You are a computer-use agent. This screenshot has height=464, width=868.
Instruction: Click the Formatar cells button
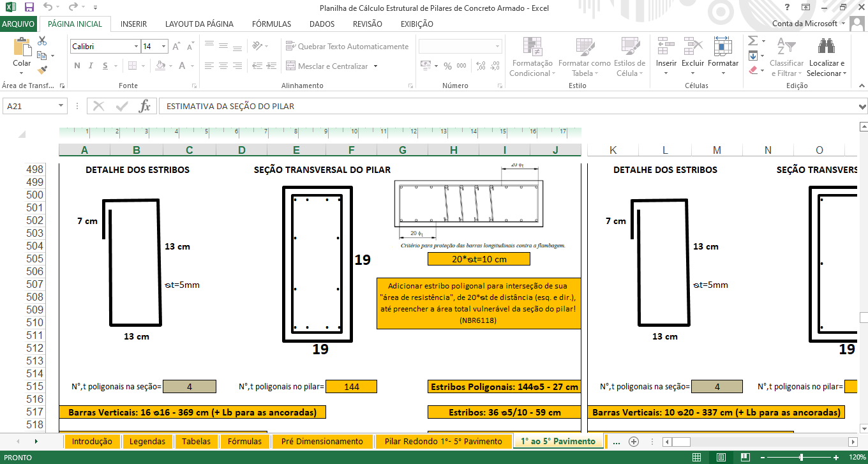(x=723, y=57)
